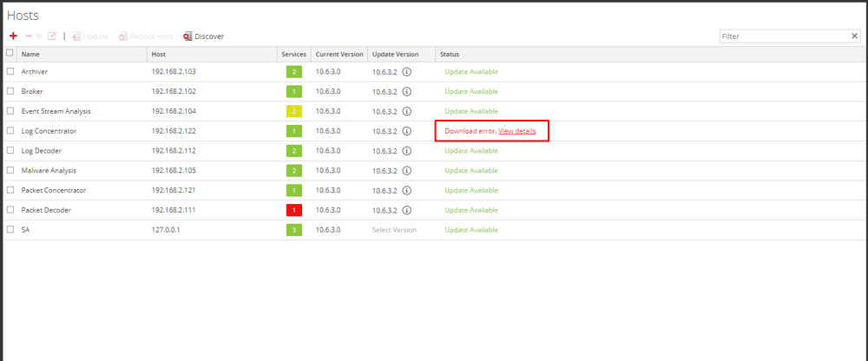Click into the Filter input field

tap(785, 36)
